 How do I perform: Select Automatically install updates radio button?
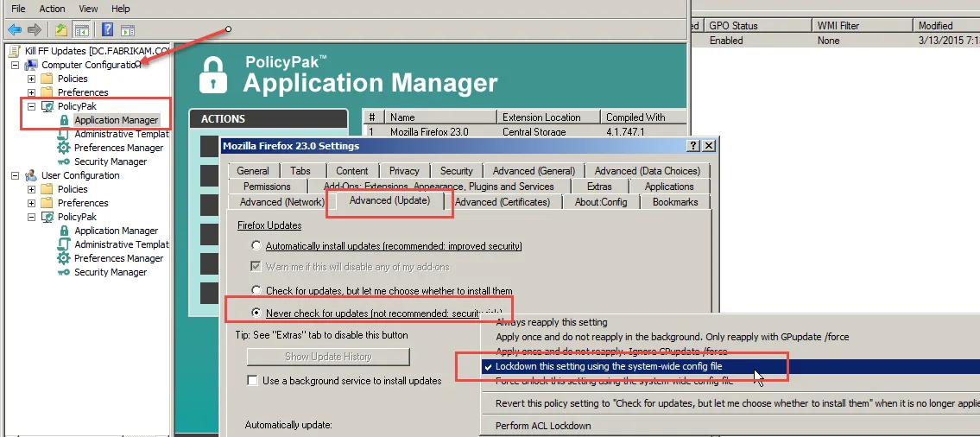point(256,246)
